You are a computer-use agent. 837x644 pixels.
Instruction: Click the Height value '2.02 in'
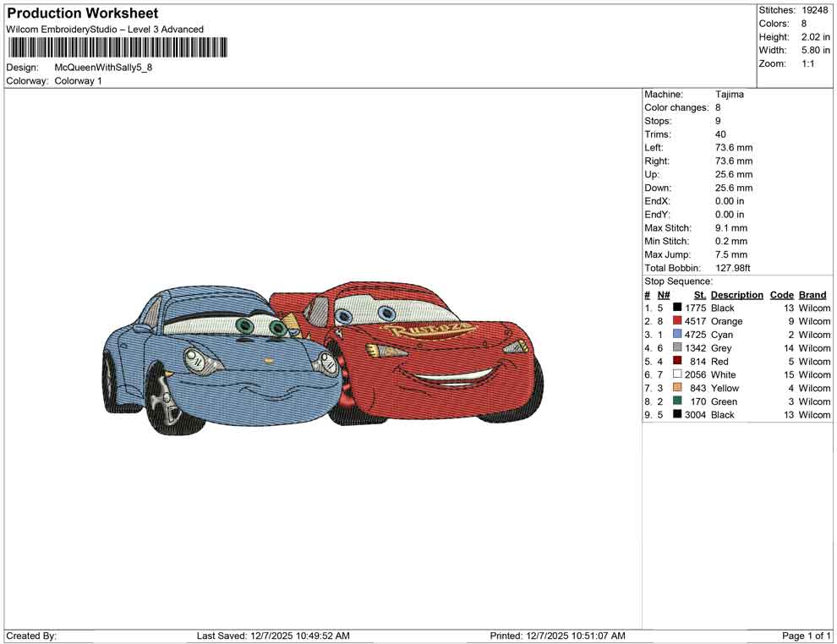(x=815, y=37)
